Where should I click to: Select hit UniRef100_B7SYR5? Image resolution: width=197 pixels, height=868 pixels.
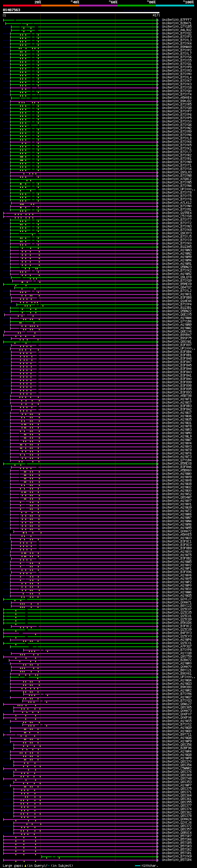tap(176, 104)
